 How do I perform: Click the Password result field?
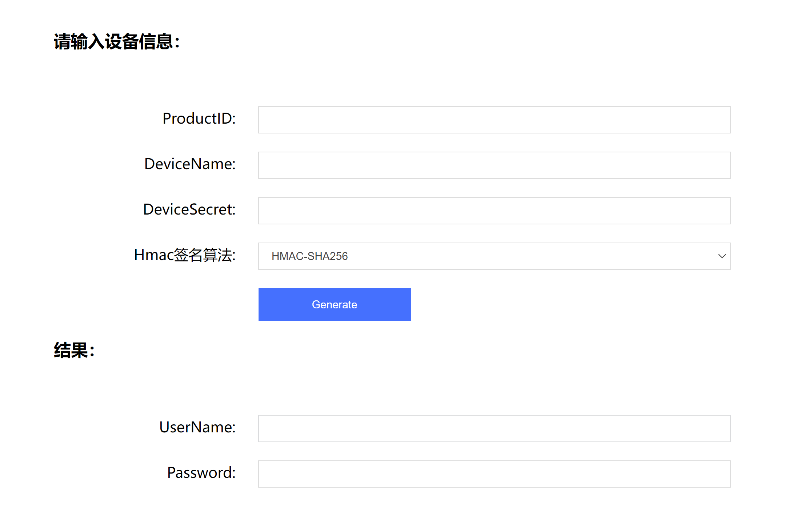pos(494,474)
